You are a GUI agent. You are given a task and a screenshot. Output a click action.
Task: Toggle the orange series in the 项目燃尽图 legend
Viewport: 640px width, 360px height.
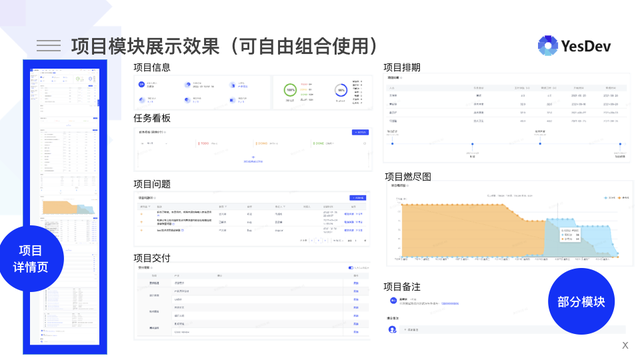(x=624, y=198)
